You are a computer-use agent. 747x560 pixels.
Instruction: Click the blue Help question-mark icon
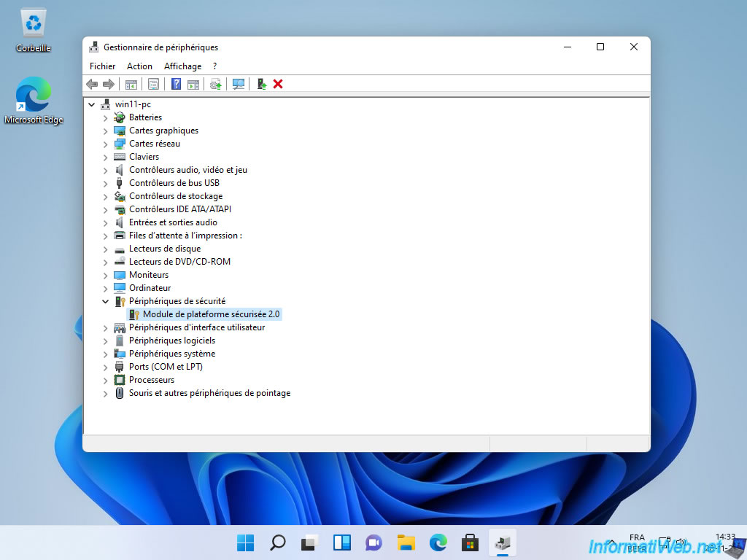point(177,85)
